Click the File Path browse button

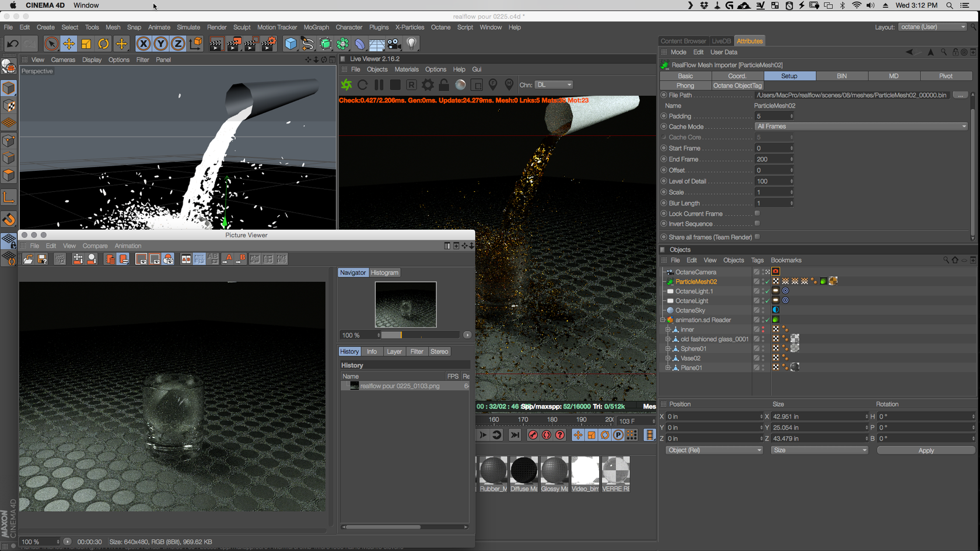[960, 95]
